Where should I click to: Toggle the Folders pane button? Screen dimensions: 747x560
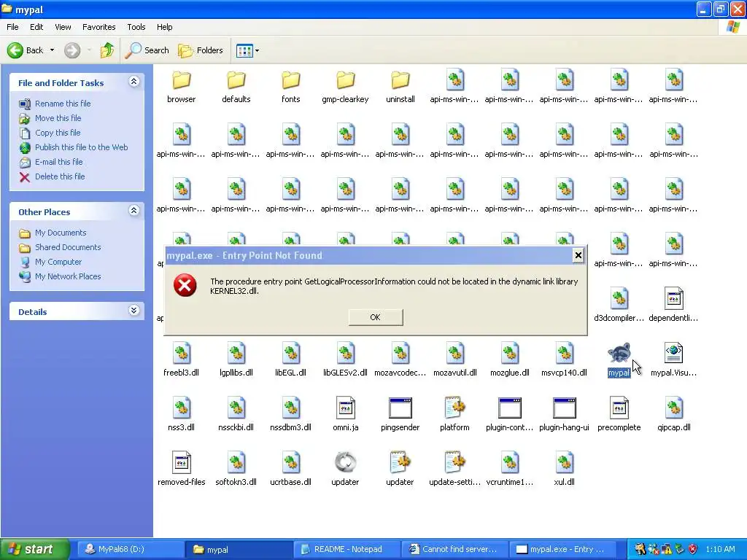[200, 50]
